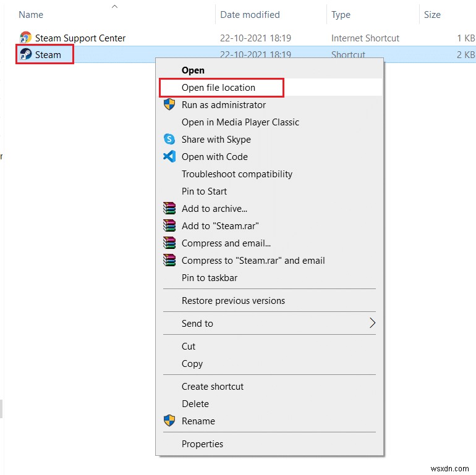Click WinRAR icon next to Add to "Steam.rar"
Viewport: 476px width, 475px height.
[x=169, y=225]
